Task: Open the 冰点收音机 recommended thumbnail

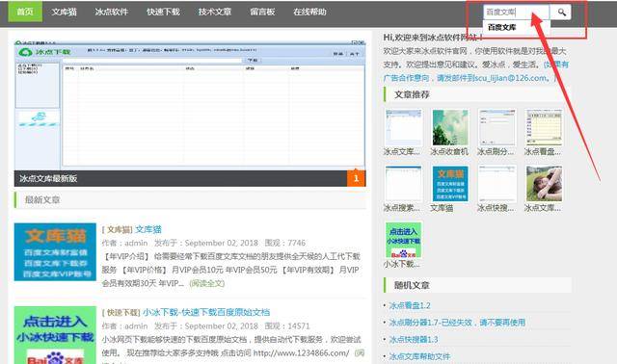Action: pyautogui.click(x=450, y=128)
